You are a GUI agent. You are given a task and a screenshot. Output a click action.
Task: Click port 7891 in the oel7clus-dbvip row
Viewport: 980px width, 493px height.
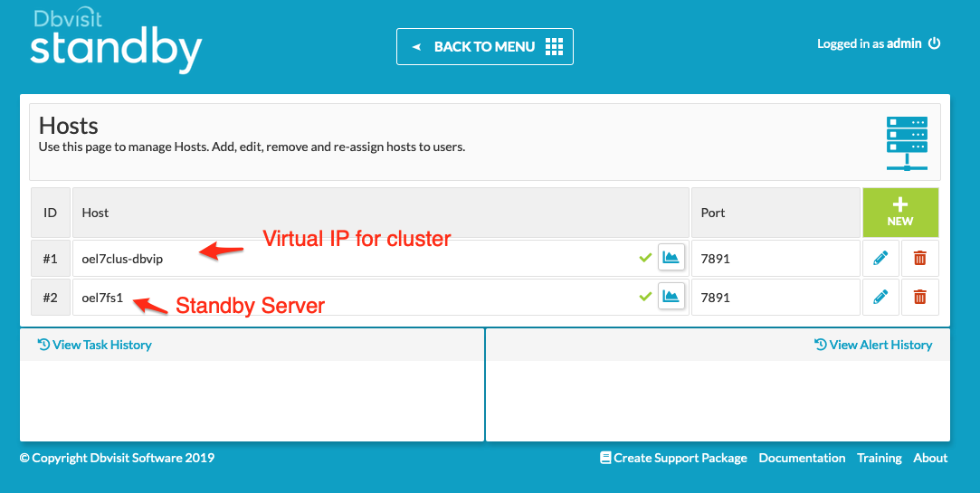(x=716, y=259)
